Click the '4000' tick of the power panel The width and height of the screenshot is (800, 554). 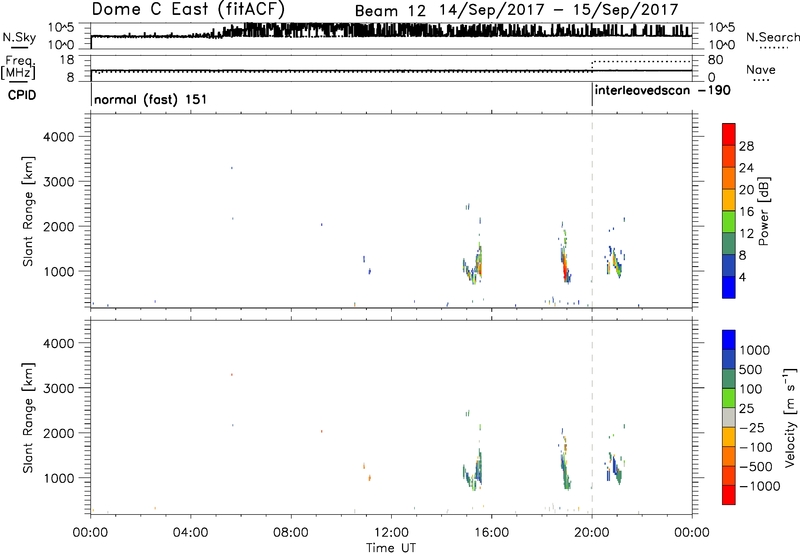(59, 137)
